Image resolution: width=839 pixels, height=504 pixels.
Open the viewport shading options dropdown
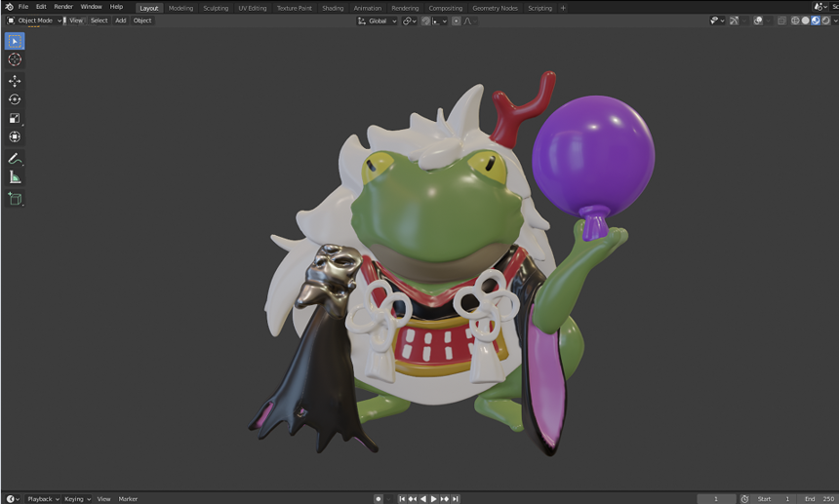(x=835, y=20)
